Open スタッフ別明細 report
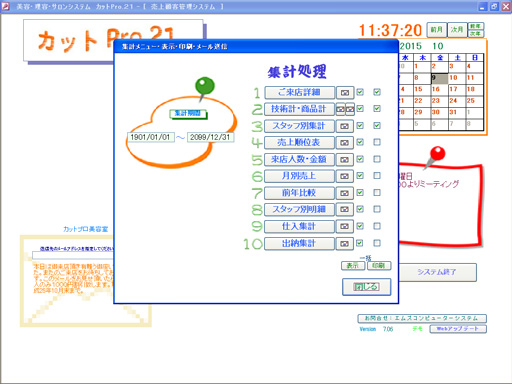The width and height of the screenshot is (512, 384). [299, 210]
